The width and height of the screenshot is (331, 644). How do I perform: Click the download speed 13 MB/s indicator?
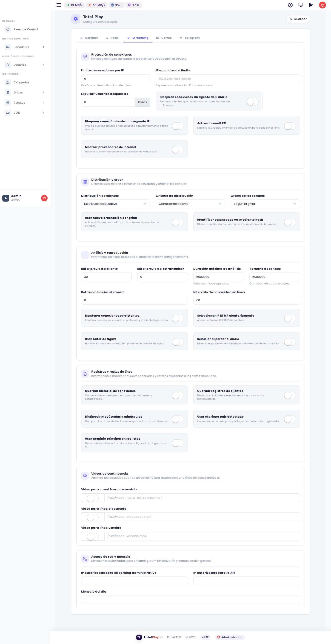75,5
